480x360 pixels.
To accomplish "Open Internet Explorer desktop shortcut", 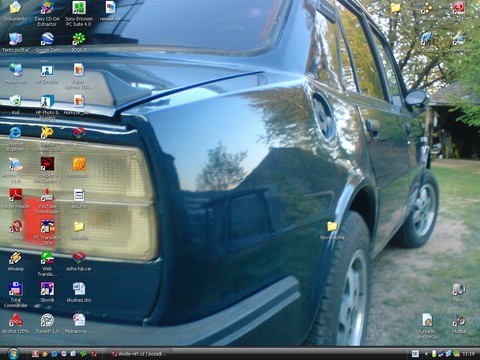I will tap(15, 139).
